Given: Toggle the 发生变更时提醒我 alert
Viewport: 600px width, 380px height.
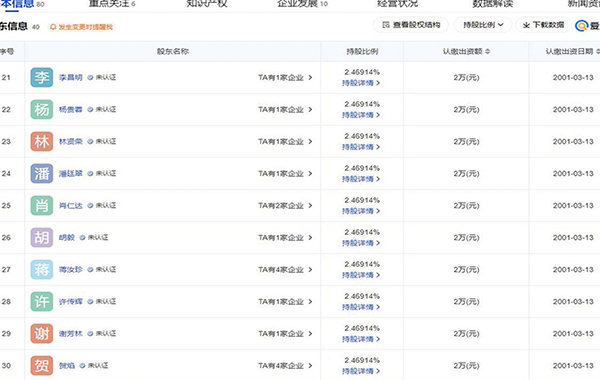Looking at the screenshot, I should (x=82, y=27).
